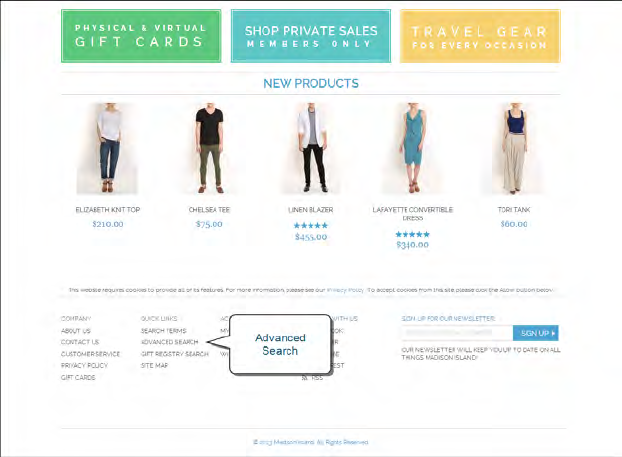Viewport: 622px width, 457px height.
Task: Open Advanced Search footer link
Action: point(169,342)
